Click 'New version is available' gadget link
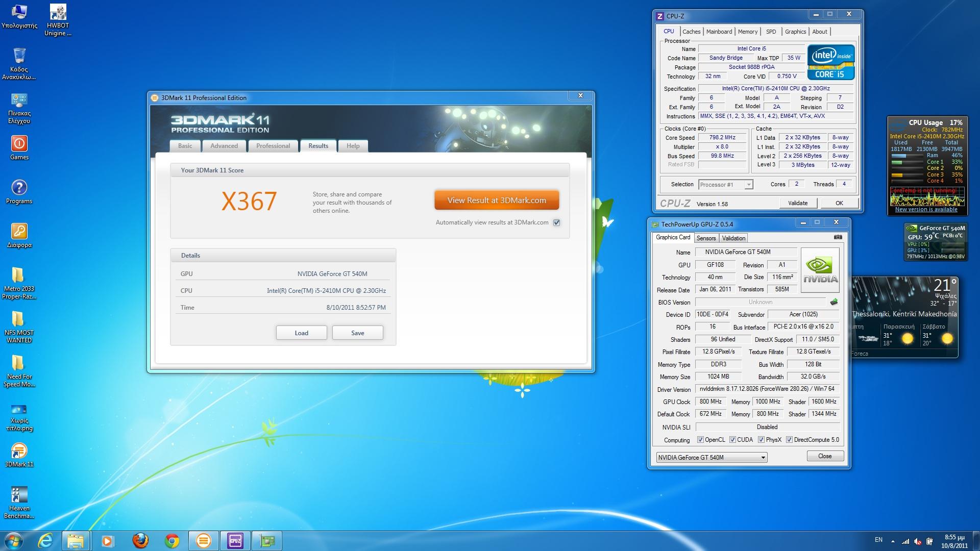The width and height of the screenshot is (980, 551). (x=926, y=209)
